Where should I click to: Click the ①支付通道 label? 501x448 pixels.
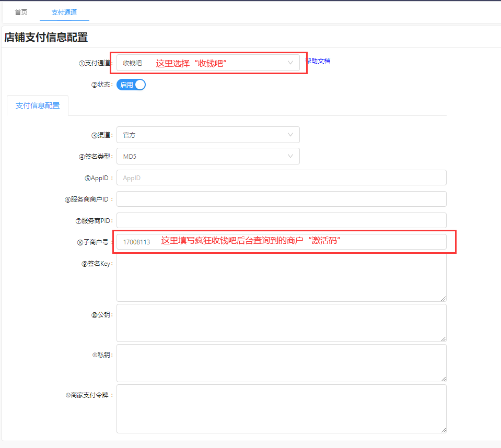[x=96, y=63]
